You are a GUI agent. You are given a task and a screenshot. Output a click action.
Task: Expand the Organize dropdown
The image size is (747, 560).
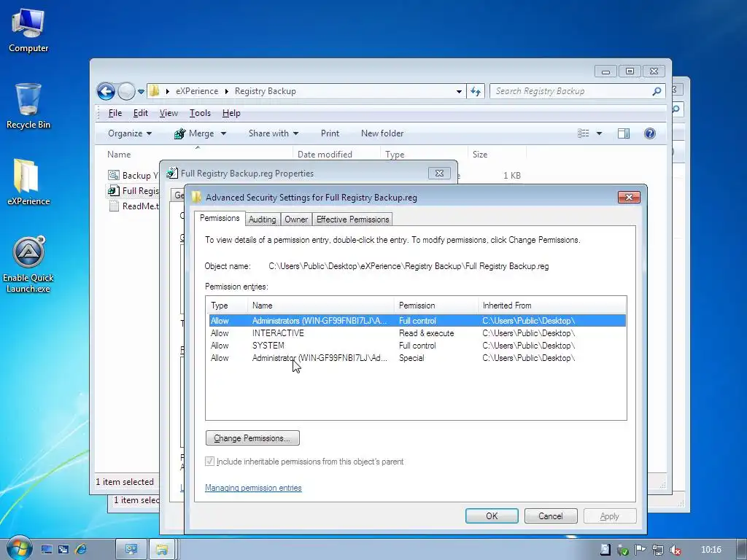click(x=130, y=133)
